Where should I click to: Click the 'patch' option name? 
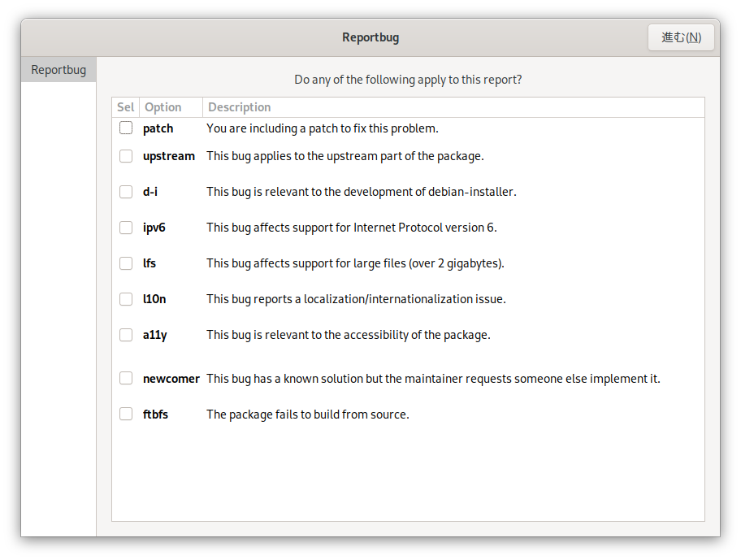coord(158,128)
